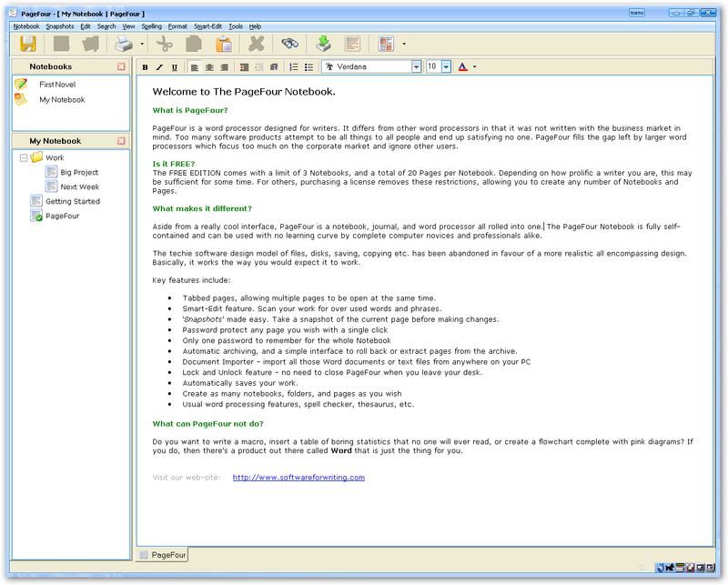The height and width of the screenshot is (585, 728).
Task: Toggle italic formatting
Action: coord(160,67)
